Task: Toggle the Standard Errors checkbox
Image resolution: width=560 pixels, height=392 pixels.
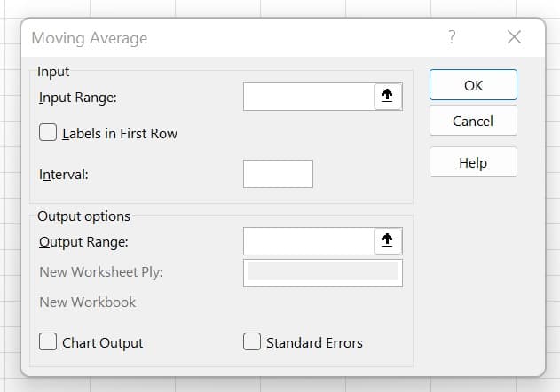Action: pyautogui.click(x=252, y=342)
